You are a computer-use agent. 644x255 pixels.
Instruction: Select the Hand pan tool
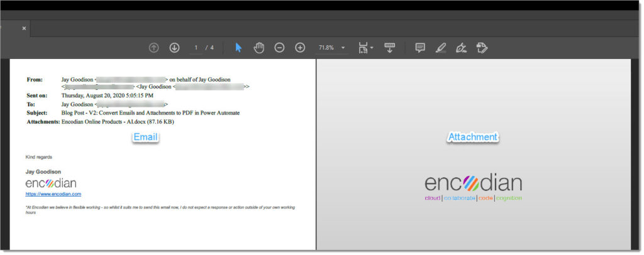pos(258,48)
